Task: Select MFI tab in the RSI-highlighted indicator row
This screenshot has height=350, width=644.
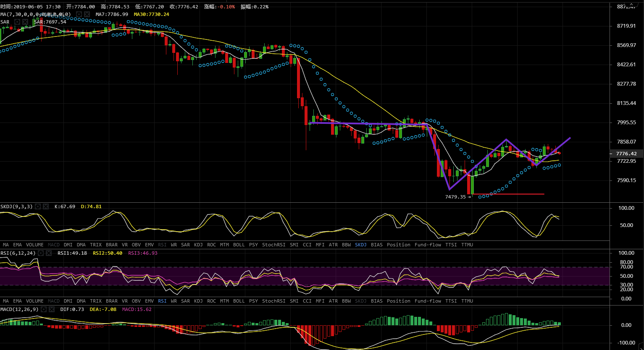Action: (320, 301)
